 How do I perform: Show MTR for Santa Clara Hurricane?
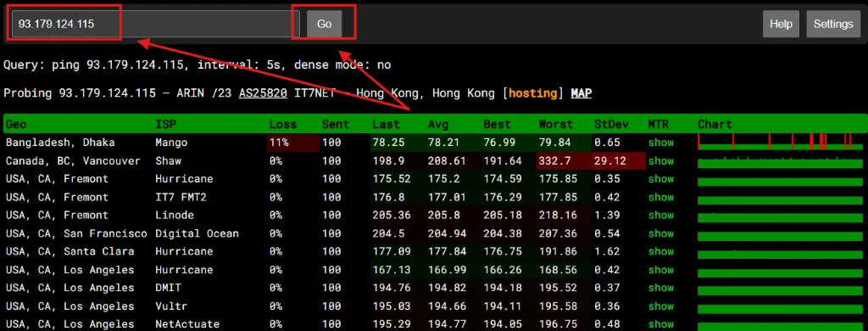click(x=661, y=252)
